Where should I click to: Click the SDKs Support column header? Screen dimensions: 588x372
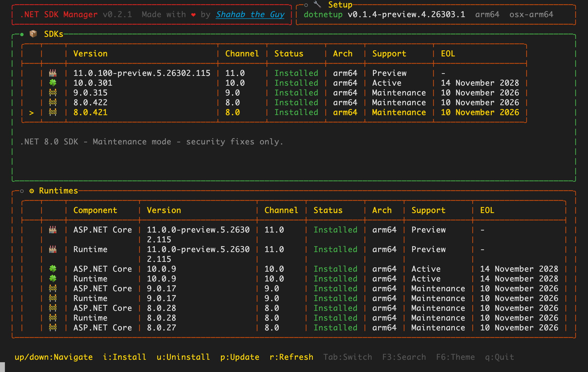[x=389, y=54]
